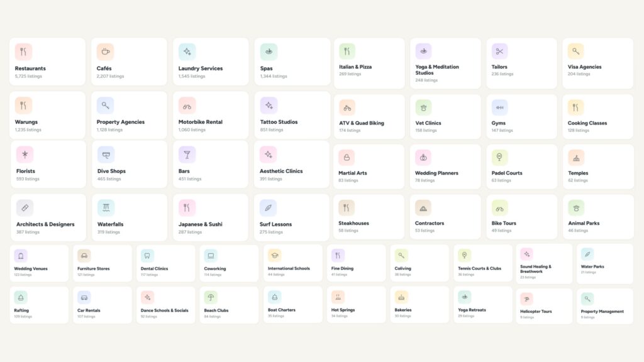Open the Furniture Stores category

coord(103,263)
